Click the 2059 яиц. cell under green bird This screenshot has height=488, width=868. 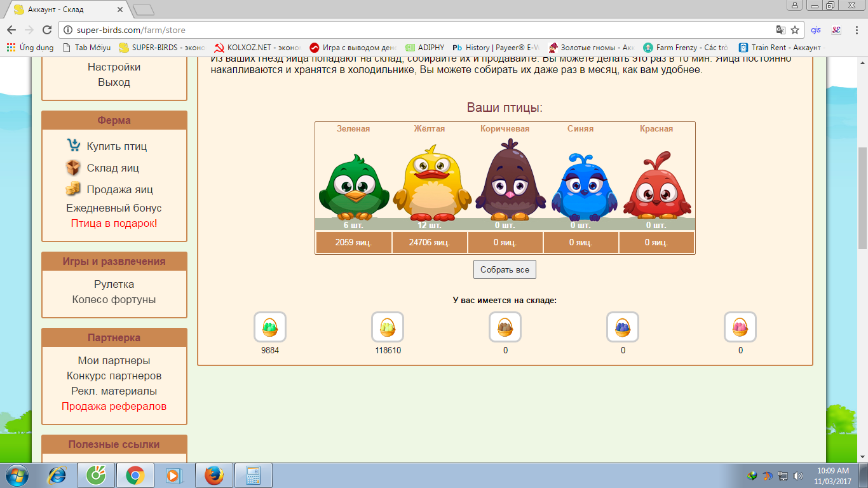[x=353, y=242]
